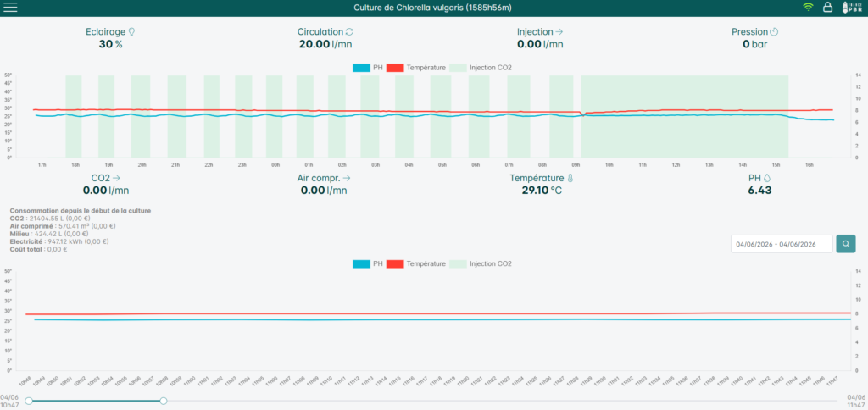Open the hamburger navigation menu
Image resolution: width=868 pixels, height=410 pixels.
[10, 8]
